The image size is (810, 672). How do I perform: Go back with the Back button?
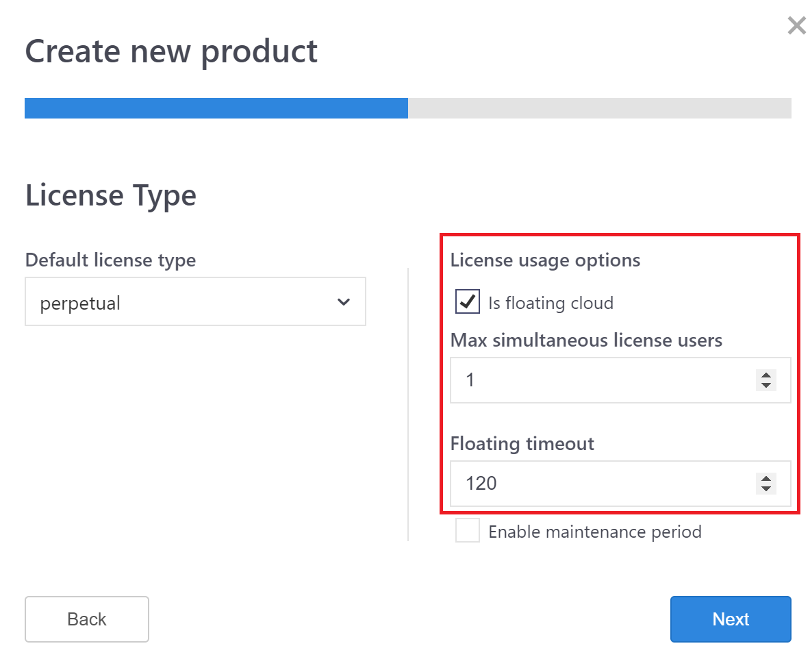87,619
